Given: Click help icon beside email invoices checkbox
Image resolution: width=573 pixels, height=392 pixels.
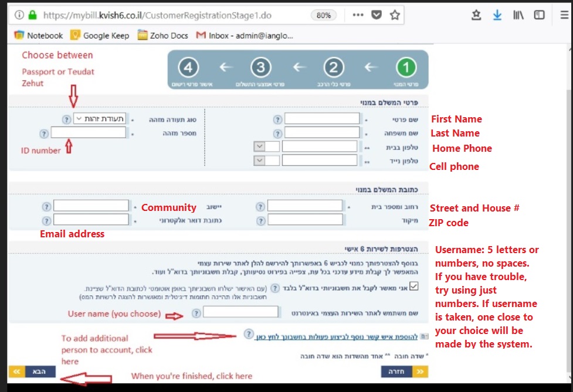Looking at the screenshot, I should tap(274, 288).
